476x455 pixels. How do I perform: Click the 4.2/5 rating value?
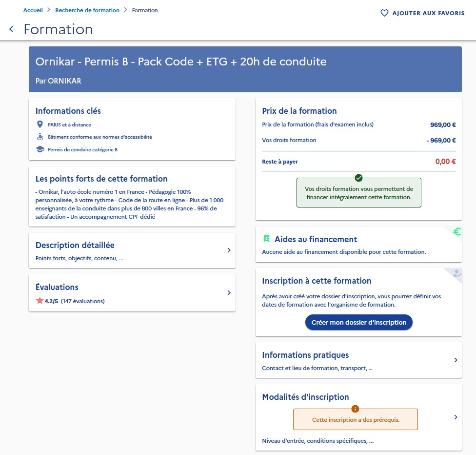[x=51, y=301]
